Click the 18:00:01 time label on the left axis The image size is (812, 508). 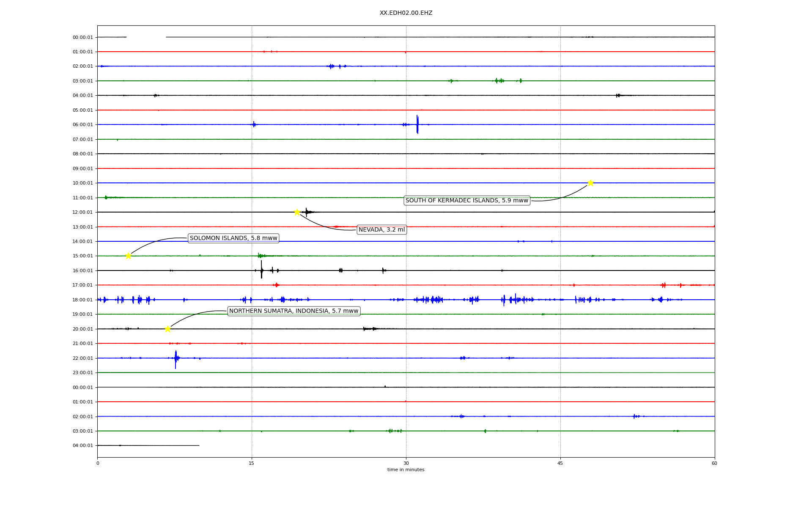(82, 300)
